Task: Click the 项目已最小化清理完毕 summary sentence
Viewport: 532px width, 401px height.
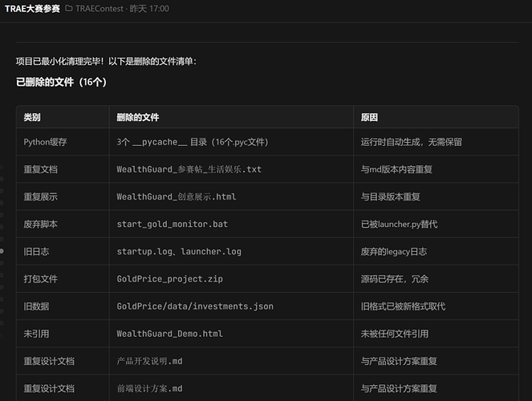Action: 106,62
